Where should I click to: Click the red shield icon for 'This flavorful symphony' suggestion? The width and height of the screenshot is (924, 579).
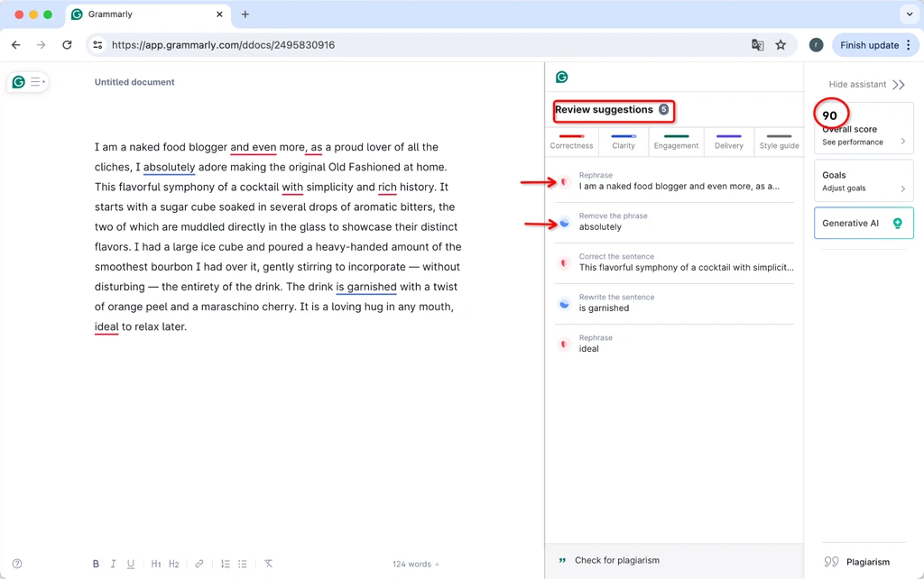565,262
